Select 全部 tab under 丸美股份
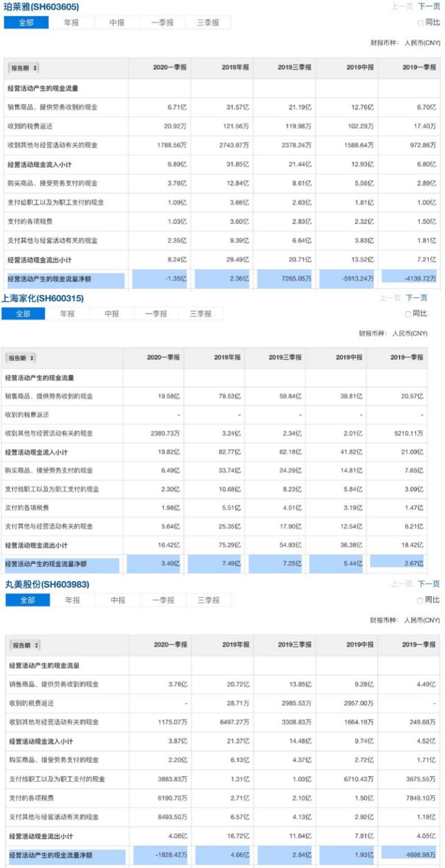This screenshot has width=445, height=868. (x=27, y=600)
